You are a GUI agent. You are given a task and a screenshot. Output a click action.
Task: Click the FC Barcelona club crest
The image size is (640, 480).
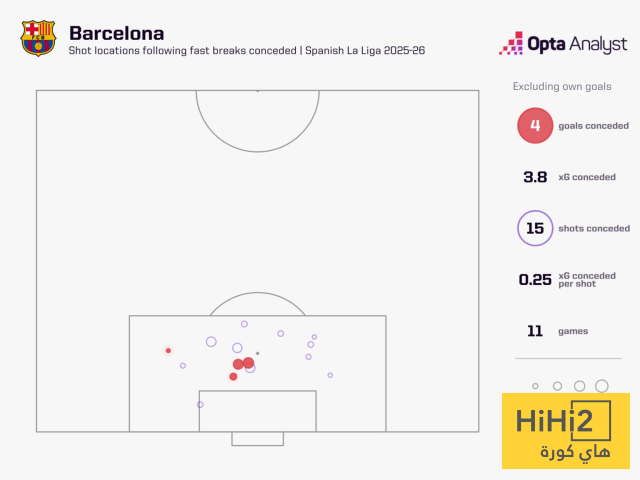(x=38, y=38)
